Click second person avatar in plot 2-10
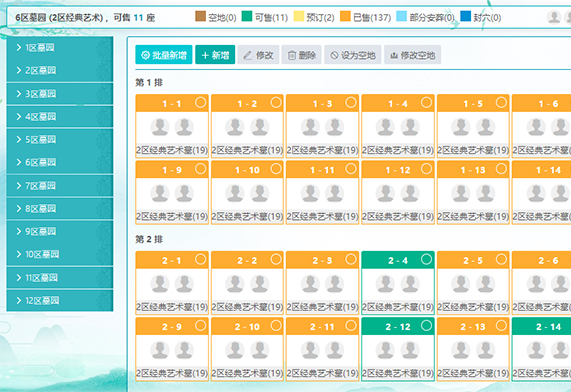 coord(260,350)
